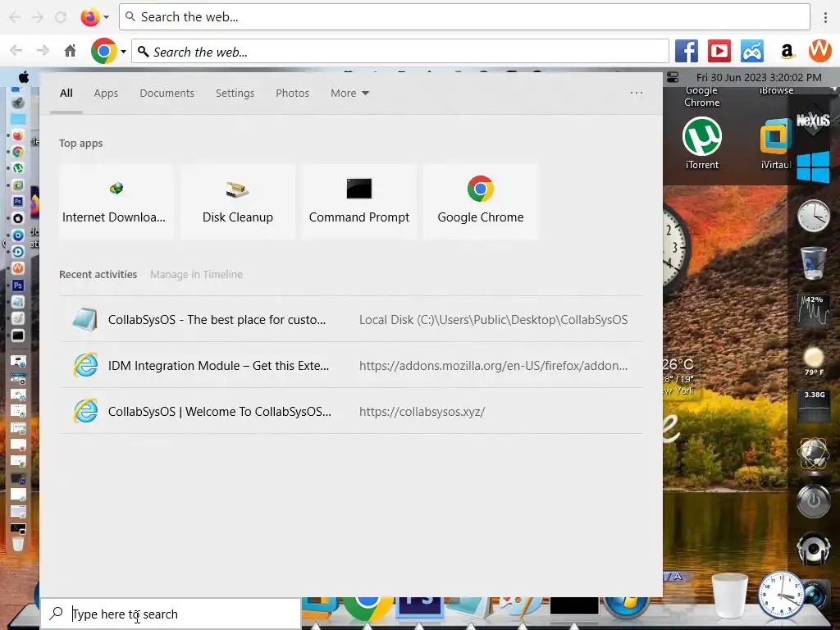The image size is (840, 630).
Task: Open the top toolbar kebab menu
Action: coord(825,17)
